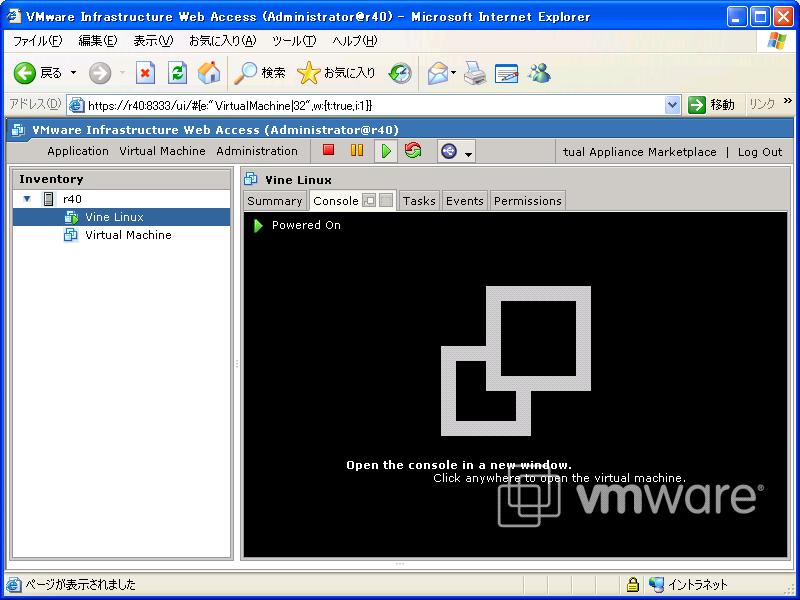Open the Application menu in Web Access
The width and height of the screenshot is (800, 600).
pyautogui.click(x=78, y=151)
